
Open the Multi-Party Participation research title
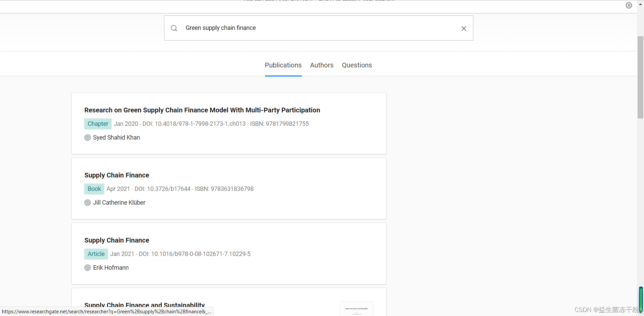(202, 110)
